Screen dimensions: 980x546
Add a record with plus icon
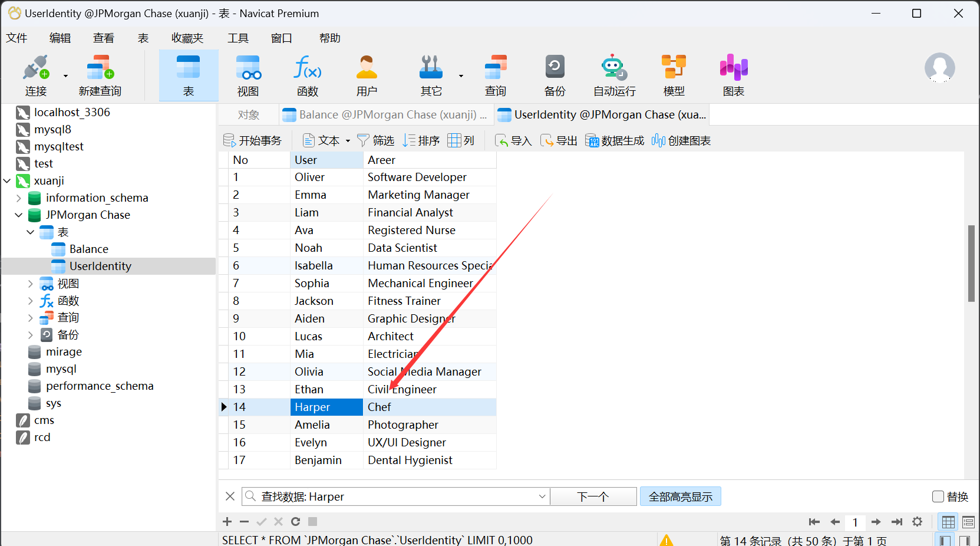[227, 521]
